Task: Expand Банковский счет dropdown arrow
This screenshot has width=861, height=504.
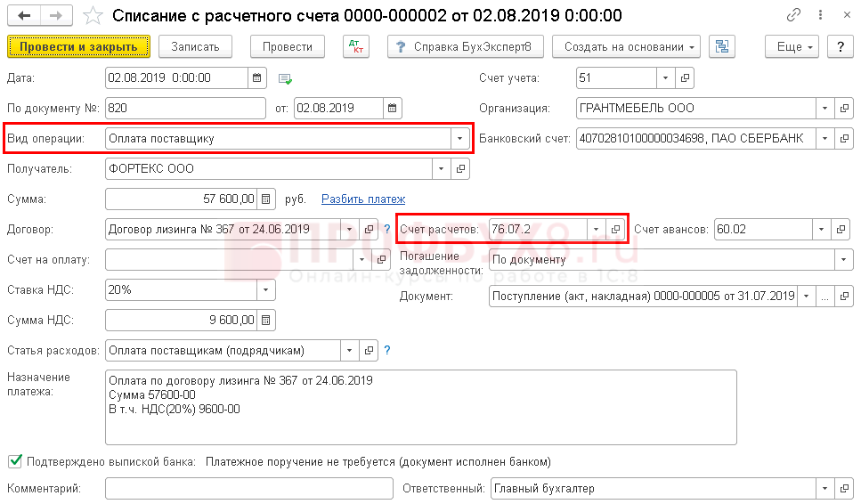Action: (x=824, y=138)
